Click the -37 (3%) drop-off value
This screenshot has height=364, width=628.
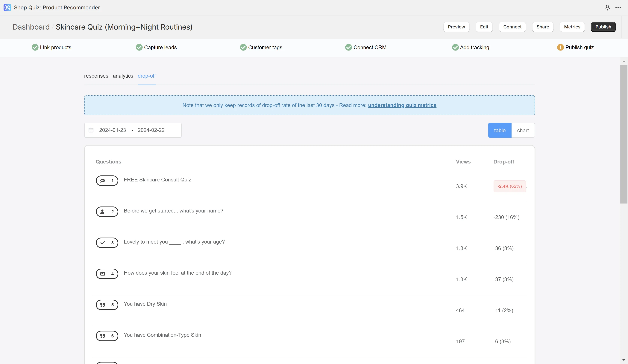pos(503,279)
